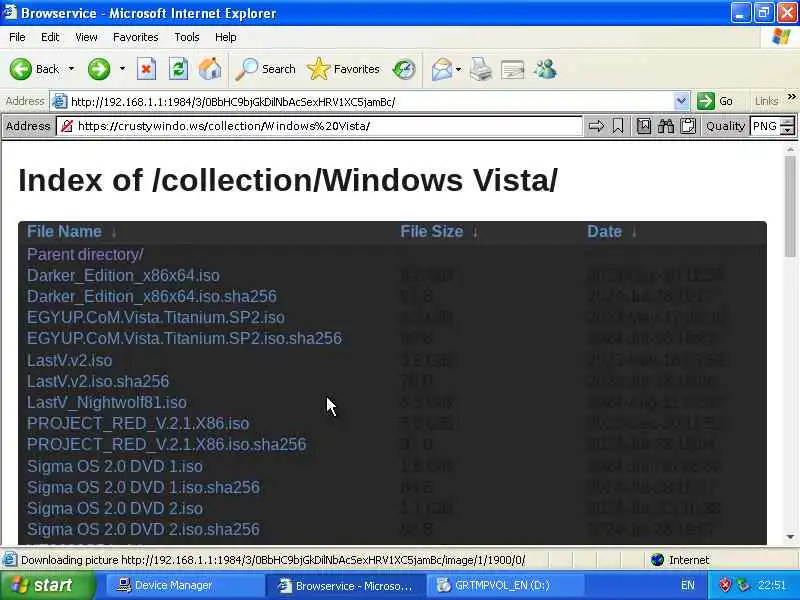This screenshot has width=800, height=600.
Task: Click the Browservice bookmark icon
Action: 618,126
